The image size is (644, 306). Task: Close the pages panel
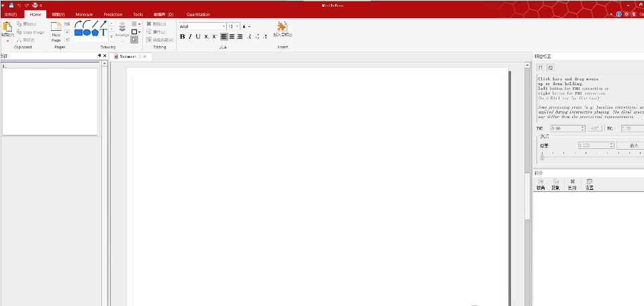[104, 56]
